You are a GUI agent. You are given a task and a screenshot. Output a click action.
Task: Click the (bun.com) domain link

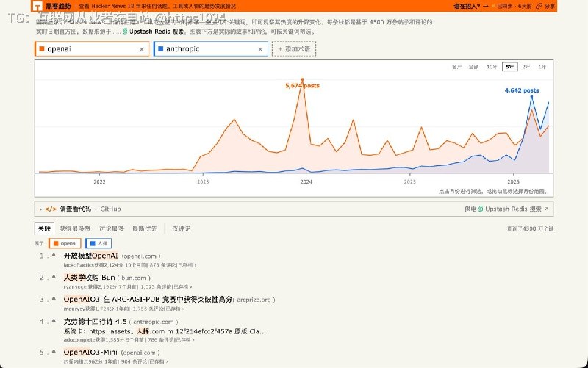coord(134,278)
